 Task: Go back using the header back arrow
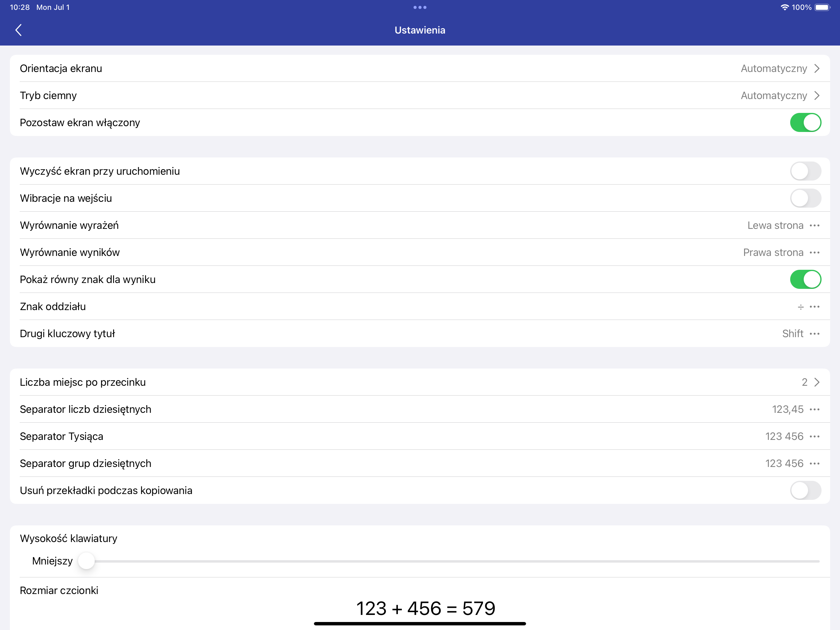point(18,30)
